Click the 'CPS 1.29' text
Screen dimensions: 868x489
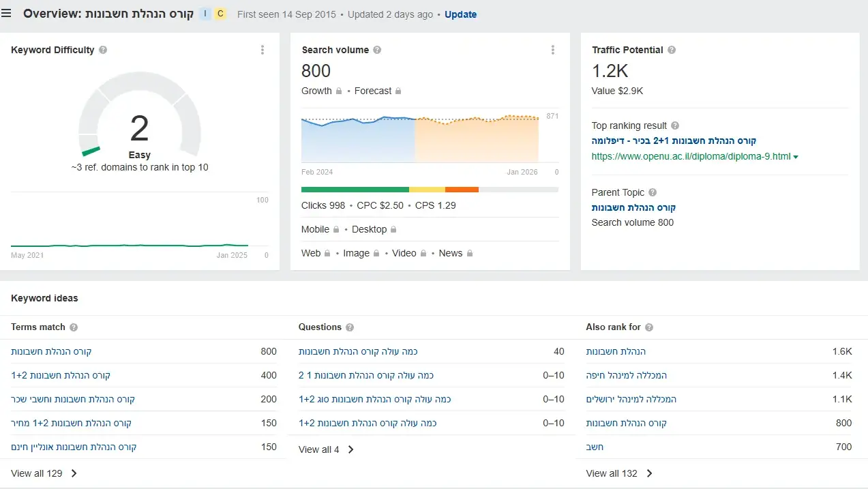(x=436, y=205)
